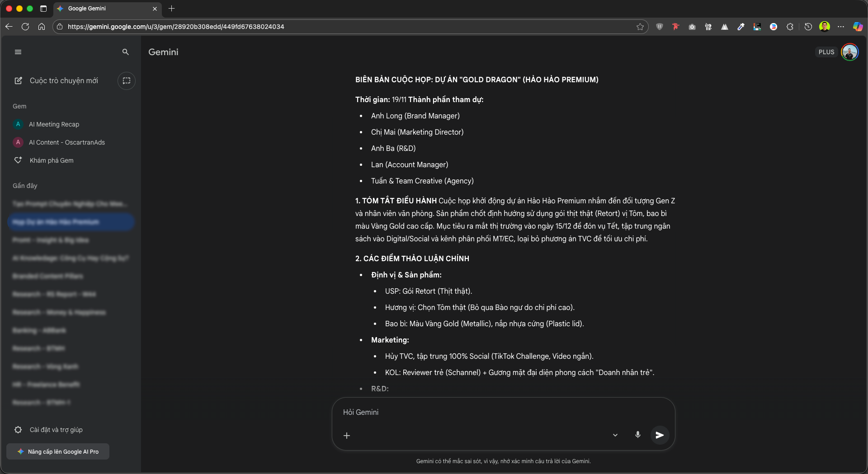Reload the page using refresh icon
868x474 pixels.
click(25, 27)
